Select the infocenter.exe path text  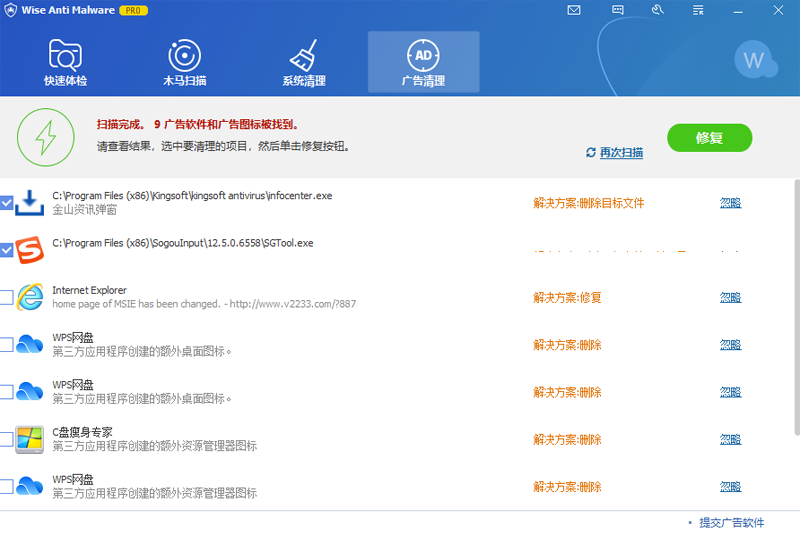click(x=192, y=195)
